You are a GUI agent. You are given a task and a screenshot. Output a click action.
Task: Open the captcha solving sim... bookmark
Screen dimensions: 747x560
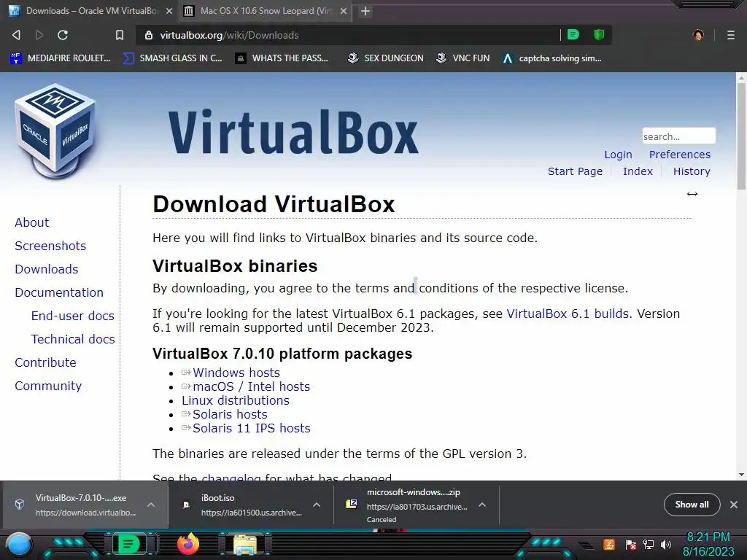(553, 58)
